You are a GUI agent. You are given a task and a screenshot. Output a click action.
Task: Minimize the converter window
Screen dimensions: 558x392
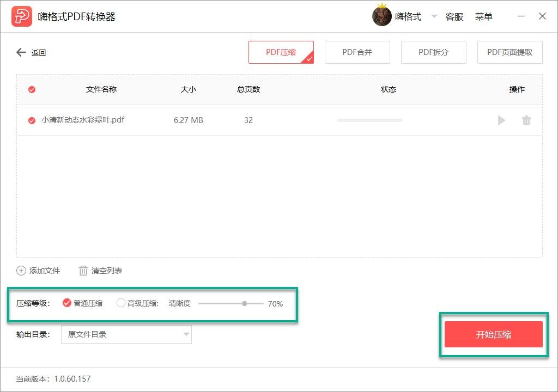point(521,16)
